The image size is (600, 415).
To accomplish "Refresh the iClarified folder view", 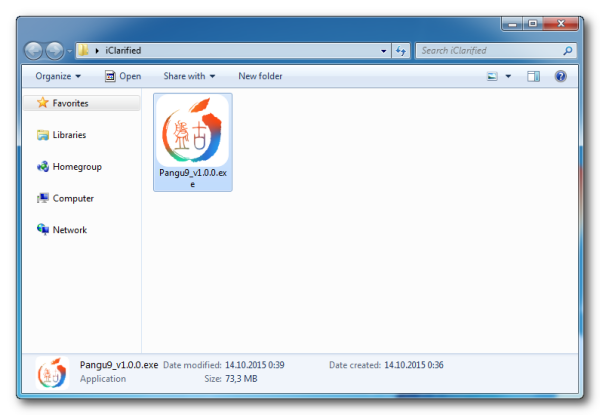I will tap(401, 50).
